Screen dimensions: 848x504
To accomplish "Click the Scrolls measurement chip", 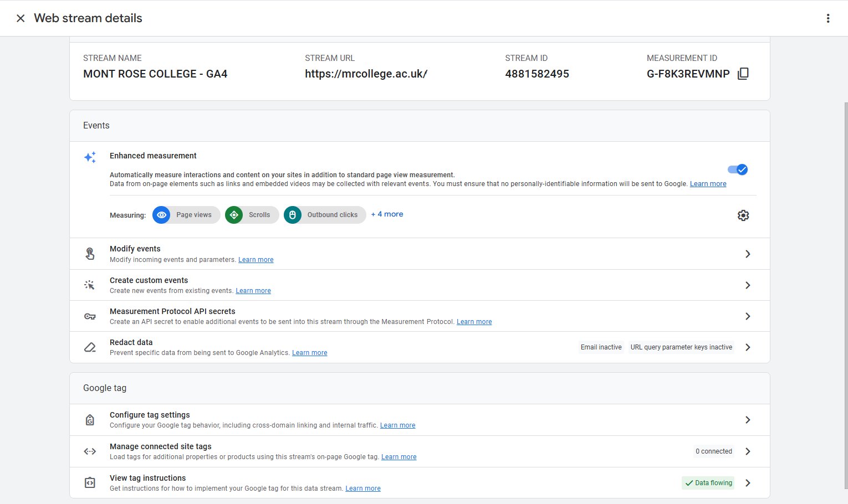I will [251, 215].
